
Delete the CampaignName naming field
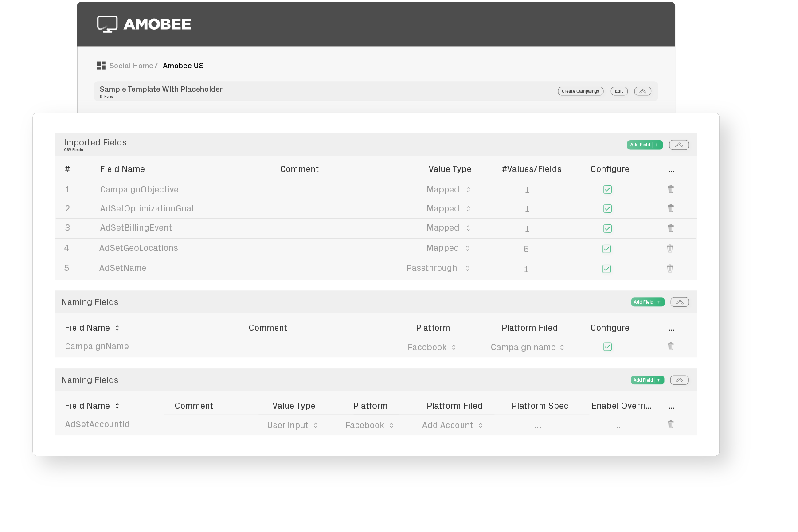[x=671, y=347]
